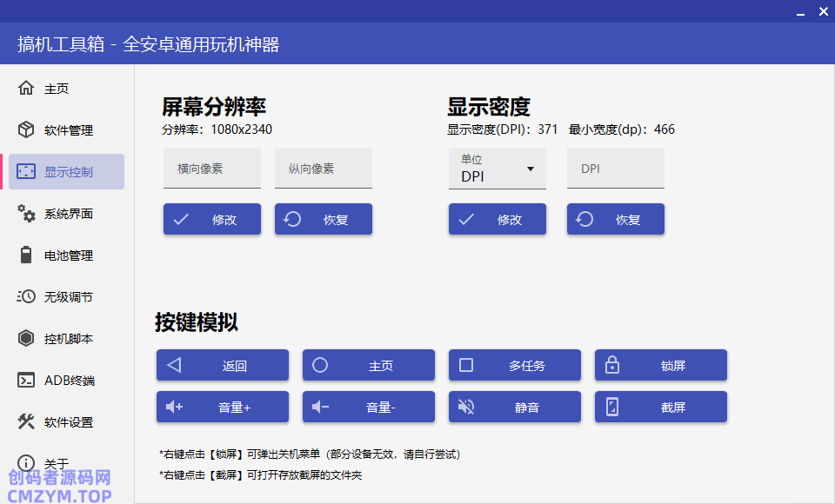Switch to the 控机脚本 sidebar tab

(68, 339)
